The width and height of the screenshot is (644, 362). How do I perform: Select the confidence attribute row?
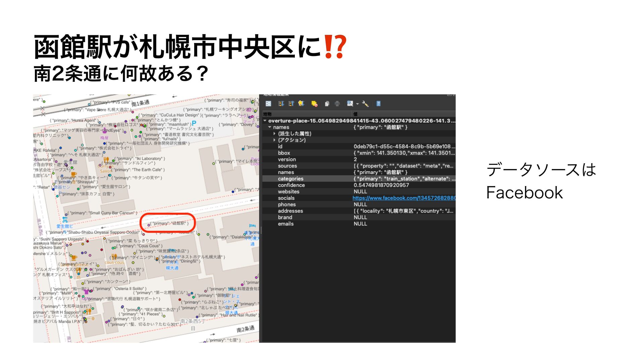[x=291, y=185]
